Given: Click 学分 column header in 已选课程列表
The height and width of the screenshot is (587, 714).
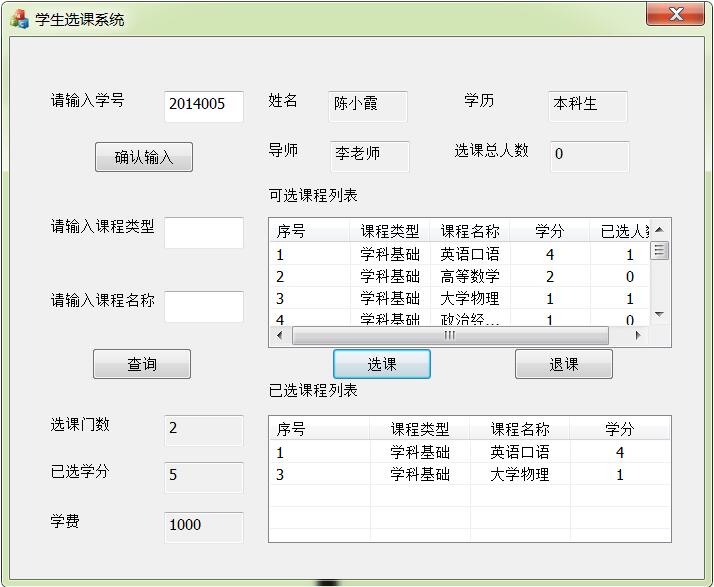Looking at the screenshot, I should tap(620, 429).
